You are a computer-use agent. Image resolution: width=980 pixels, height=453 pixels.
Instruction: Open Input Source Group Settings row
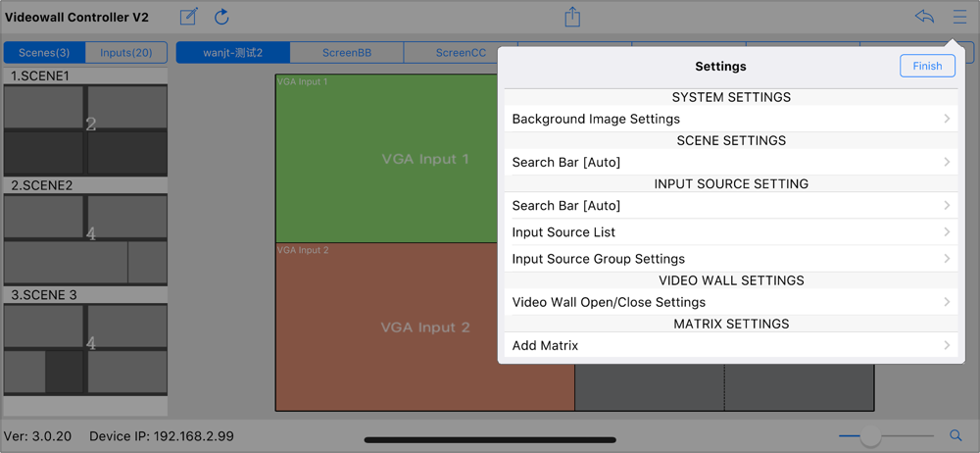point(731,259)
